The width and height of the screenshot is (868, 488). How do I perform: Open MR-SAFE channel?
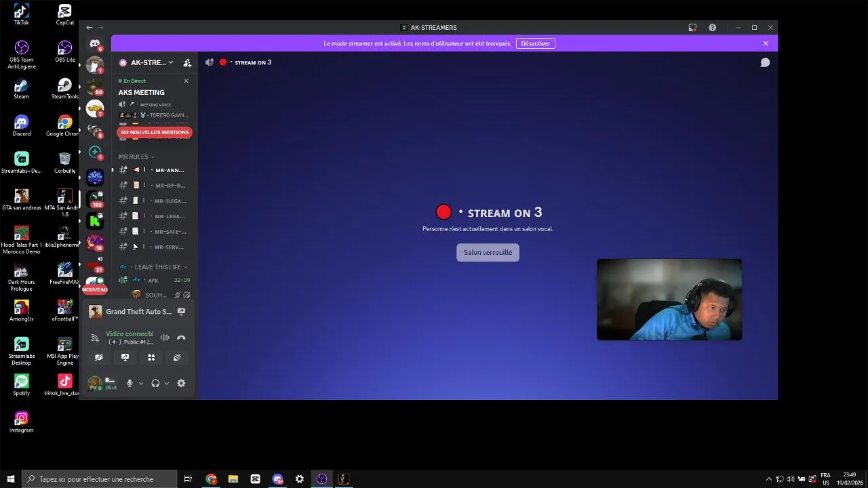tap(153, 231)
